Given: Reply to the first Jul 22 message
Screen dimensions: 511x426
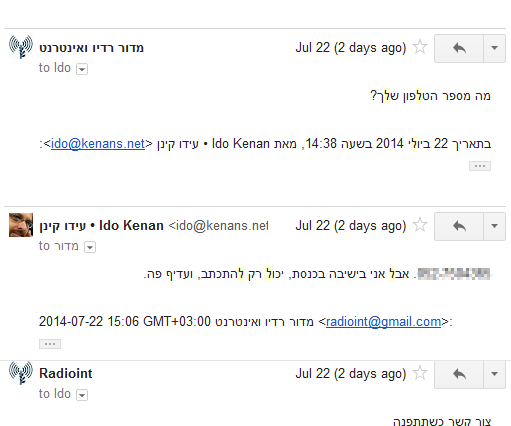Looking at the screenshot, I should coord(459,48).
